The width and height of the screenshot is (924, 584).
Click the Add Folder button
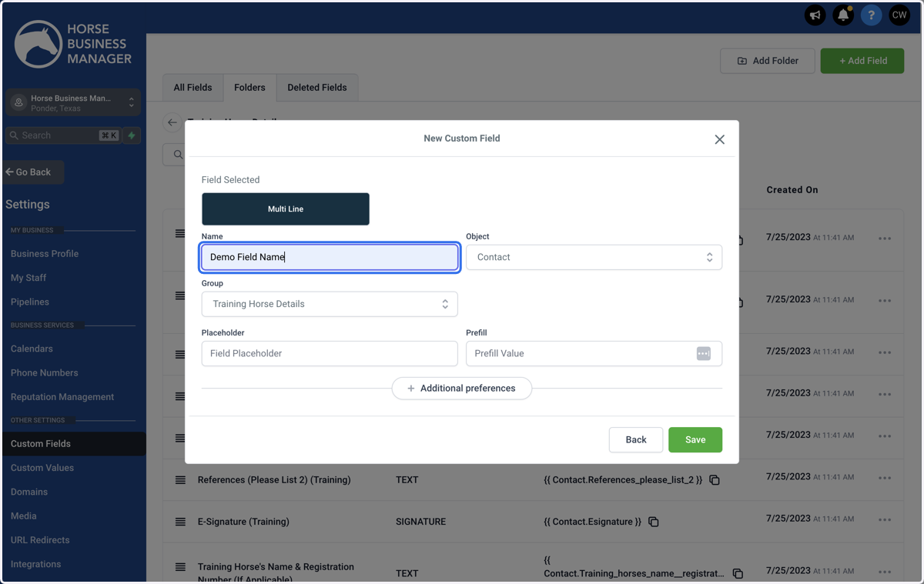768,61
